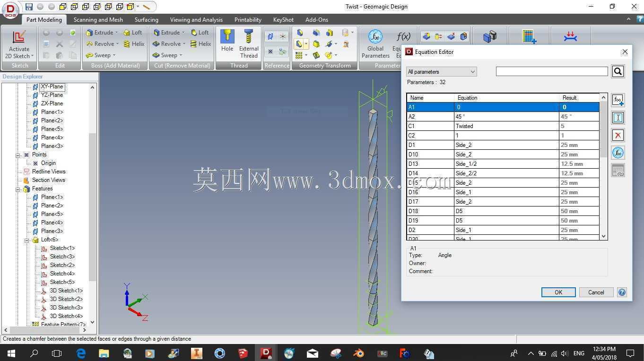
Task: Click the 'Twisted' equation cell for C1
Action: tap(506, 126)
